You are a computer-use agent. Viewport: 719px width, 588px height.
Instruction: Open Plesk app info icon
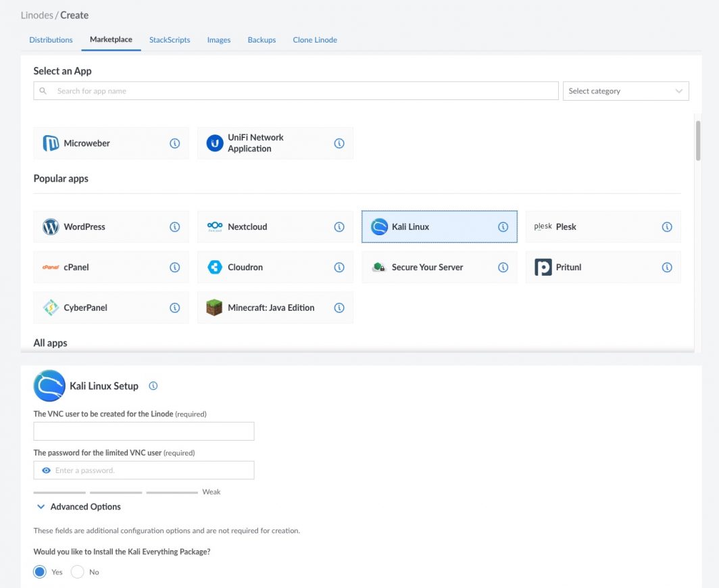pos(667,227)
